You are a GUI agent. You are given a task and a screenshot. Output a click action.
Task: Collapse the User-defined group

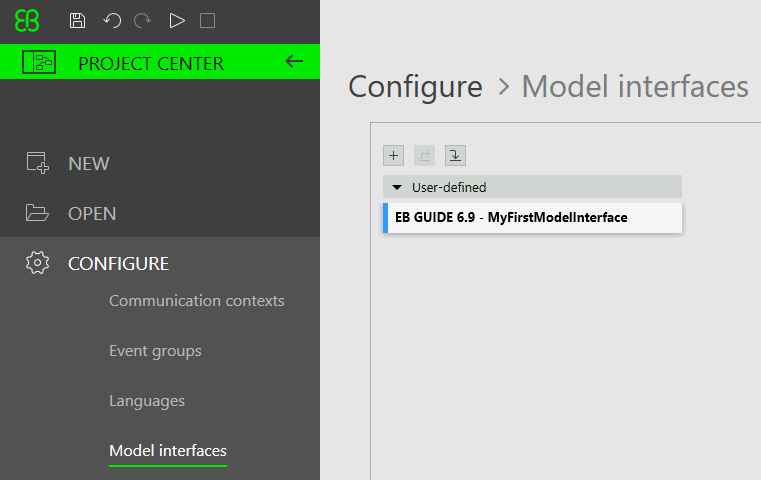(x=397, y=187)
